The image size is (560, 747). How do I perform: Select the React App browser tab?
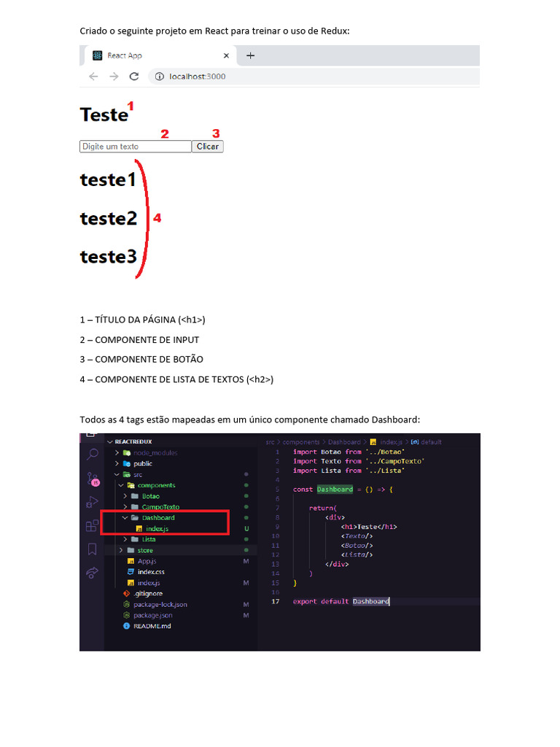[161, 55]
